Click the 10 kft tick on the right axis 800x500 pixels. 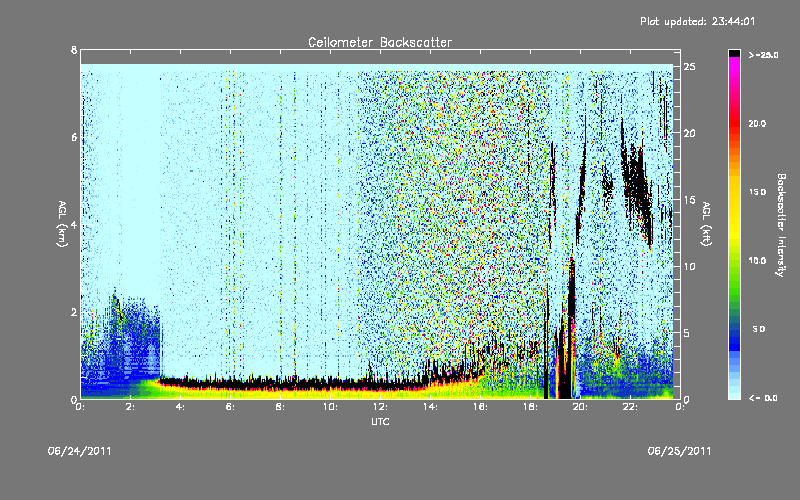point(689,266)
